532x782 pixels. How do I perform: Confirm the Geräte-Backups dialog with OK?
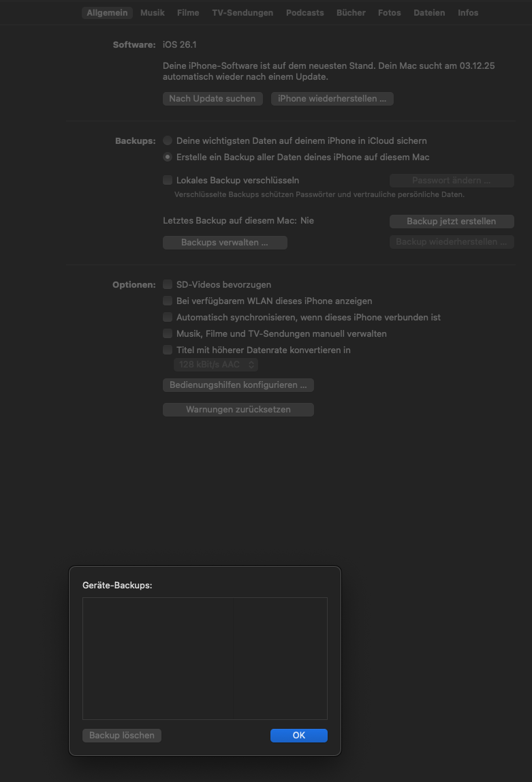299,735
